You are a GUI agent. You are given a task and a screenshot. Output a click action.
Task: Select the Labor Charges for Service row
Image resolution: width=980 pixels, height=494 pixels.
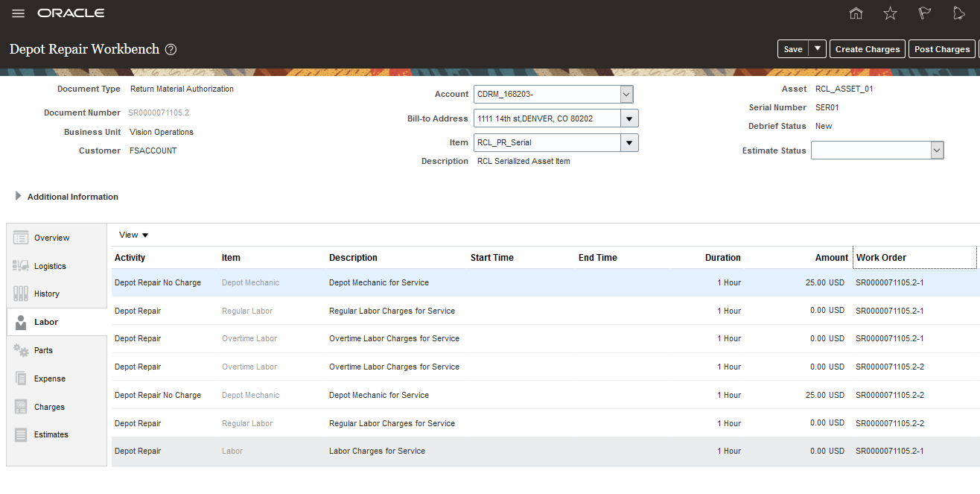[545, 452]
